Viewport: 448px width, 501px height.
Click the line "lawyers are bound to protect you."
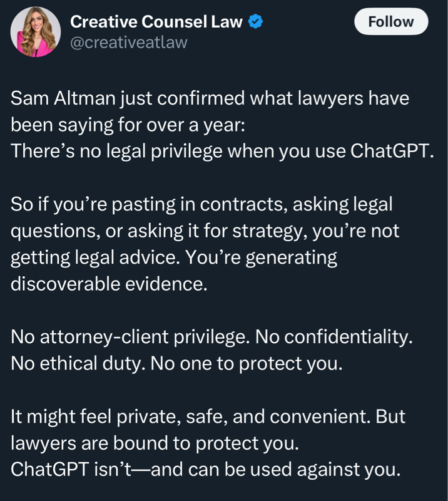(155, 443)
